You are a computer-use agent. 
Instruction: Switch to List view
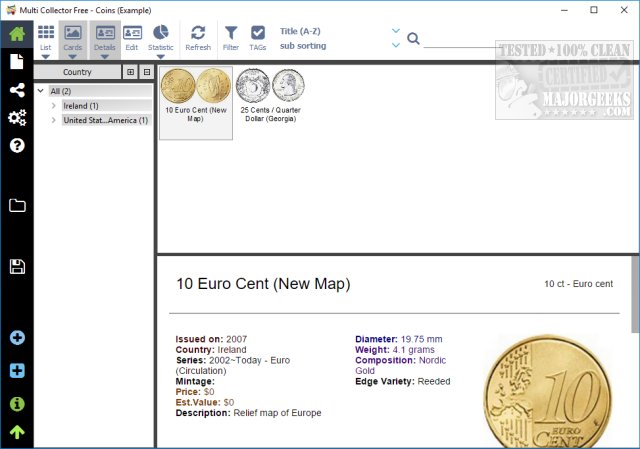pyautogui.click(x=46, y=38)
